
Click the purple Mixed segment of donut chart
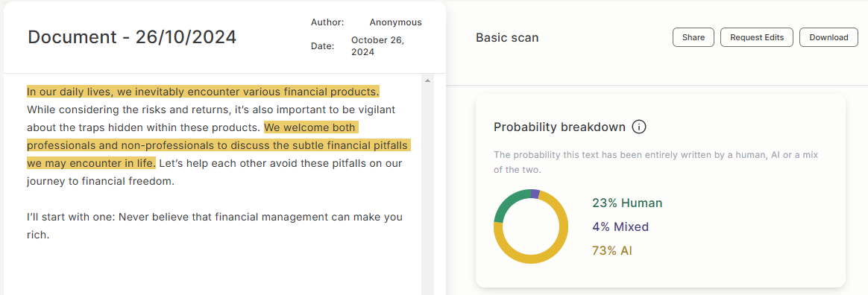click(535, 194)
